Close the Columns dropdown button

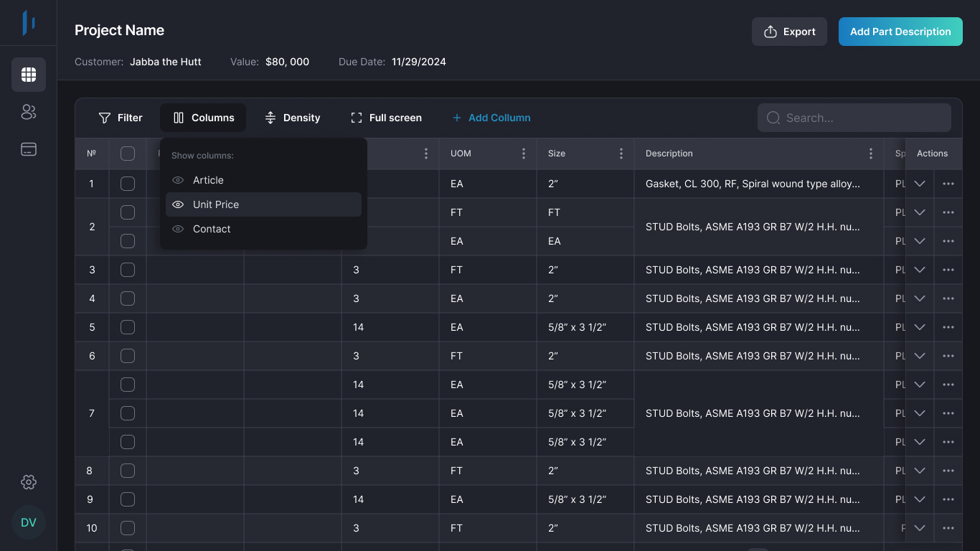[x=203, y=118]
